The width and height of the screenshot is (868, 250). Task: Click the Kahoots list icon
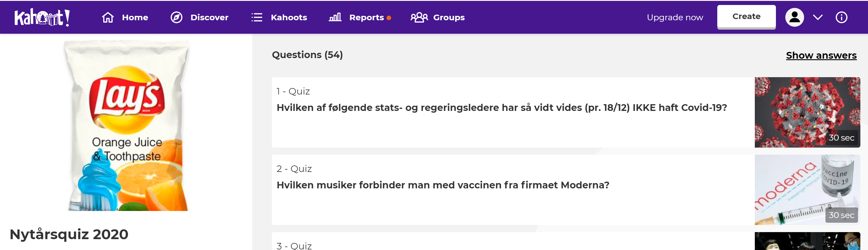point(257,17)
